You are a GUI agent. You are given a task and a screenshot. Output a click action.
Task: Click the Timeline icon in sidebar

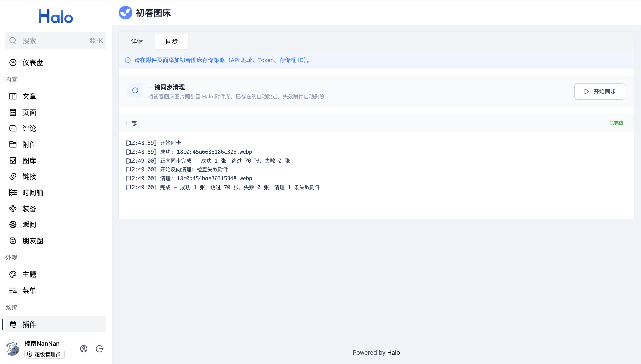pos(13,192)
